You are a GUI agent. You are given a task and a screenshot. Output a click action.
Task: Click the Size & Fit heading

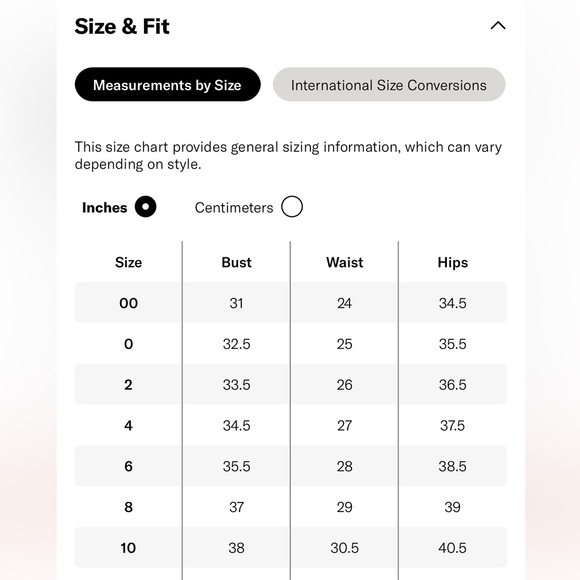122,26
